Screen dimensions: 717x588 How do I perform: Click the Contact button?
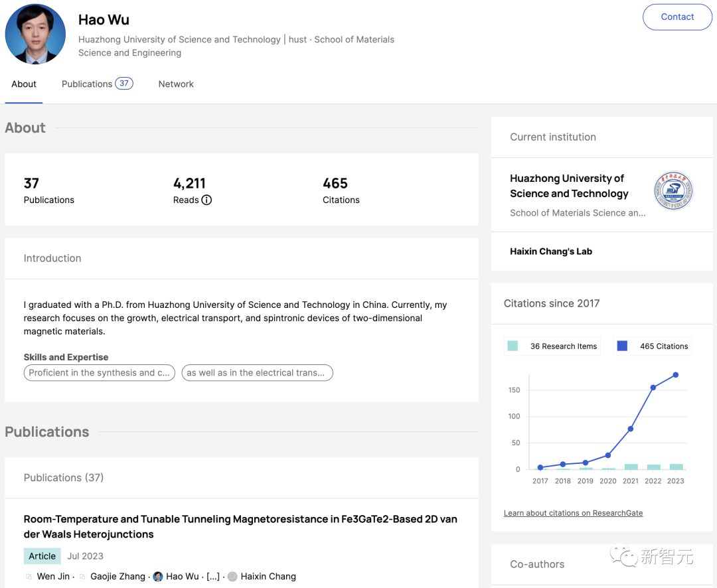(677, 17)
